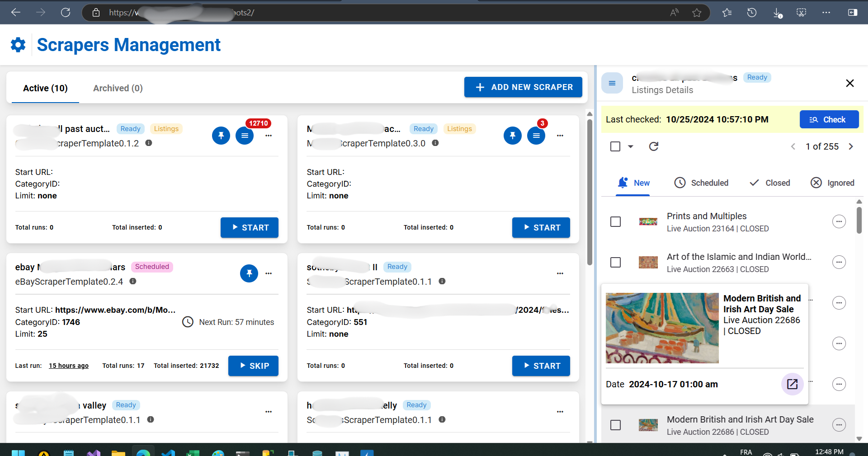Click Modern British art preview image
The height and width of the screenshot is (456, 868).
coord(662,328)
